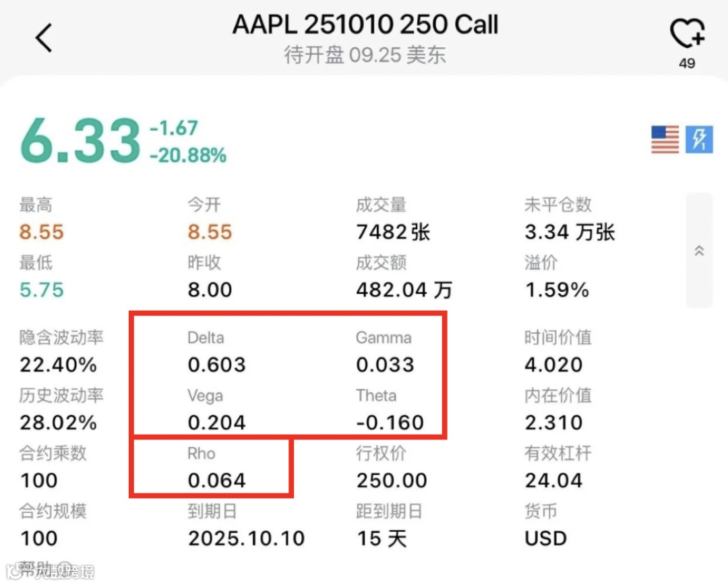The height and width of the screenshot is (585, 728).
Task: Tap the Theta label
Action: point(377,396)
